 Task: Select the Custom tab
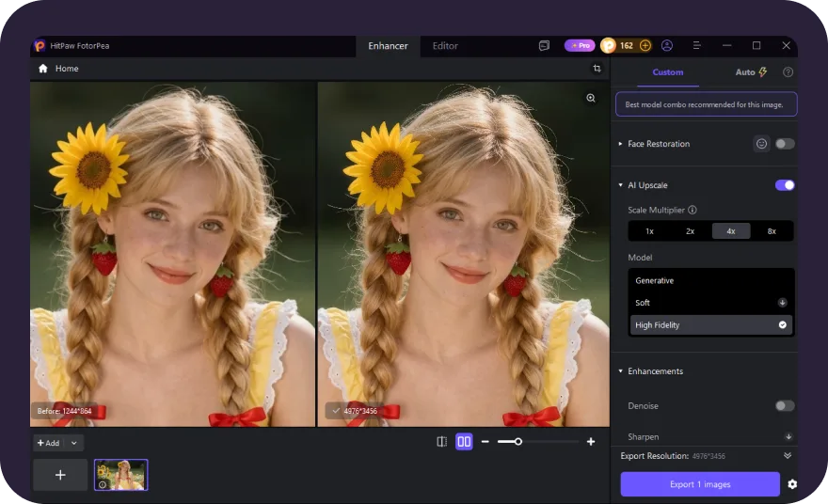click(x=667, y=72)
